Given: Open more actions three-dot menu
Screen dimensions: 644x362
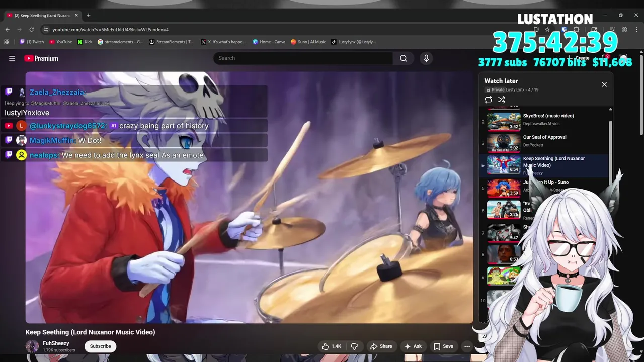Looking at the screenshot, I should 467,346.
